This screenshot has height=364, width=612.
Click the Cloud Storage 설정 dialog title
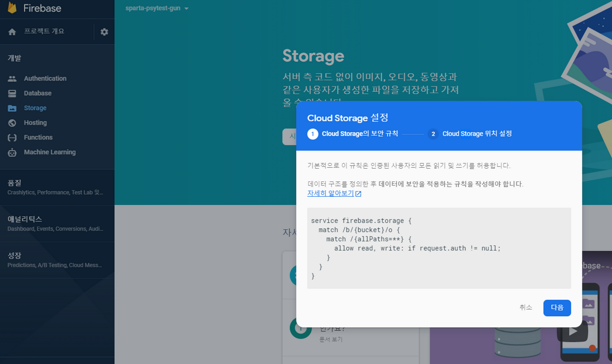coord(348,118)
